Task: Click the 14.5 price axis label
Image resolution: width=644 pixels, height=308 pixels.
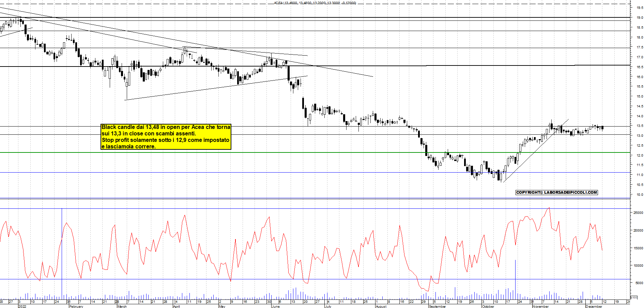Action: [x=640, y=106]
